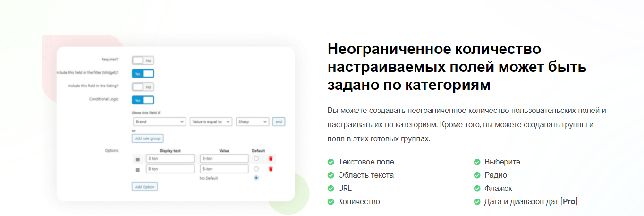This screenshot has width=644, height=216.
Task: Click the check icon beside URL
Action: point(331,189)
